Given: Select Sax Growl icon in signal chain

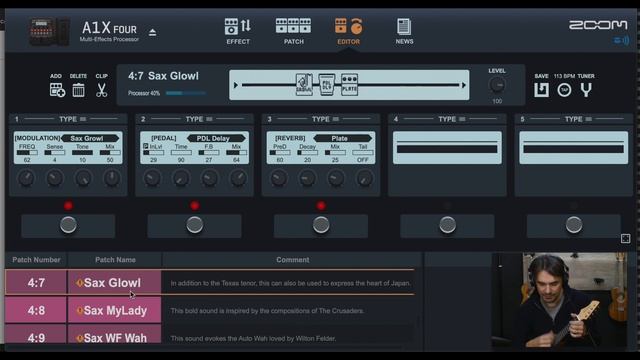Looking at the screenshot, I should click(x=304, y=84).
